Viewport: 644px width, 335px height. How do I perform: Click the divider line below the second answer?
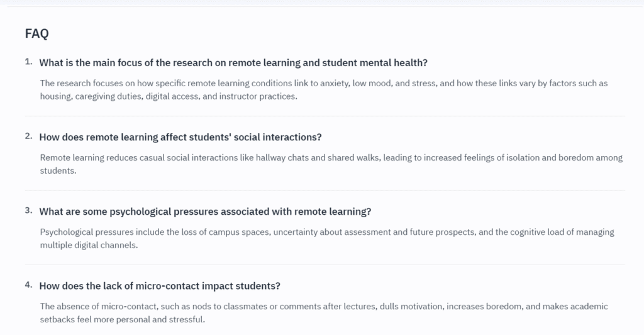coord(325,191)
